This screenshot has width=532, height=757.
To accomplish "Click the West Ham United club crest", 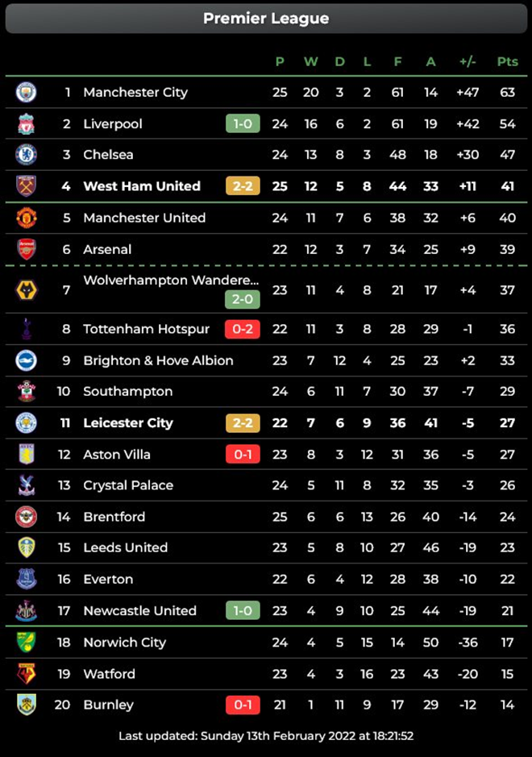I will click(x=25, y=186).
